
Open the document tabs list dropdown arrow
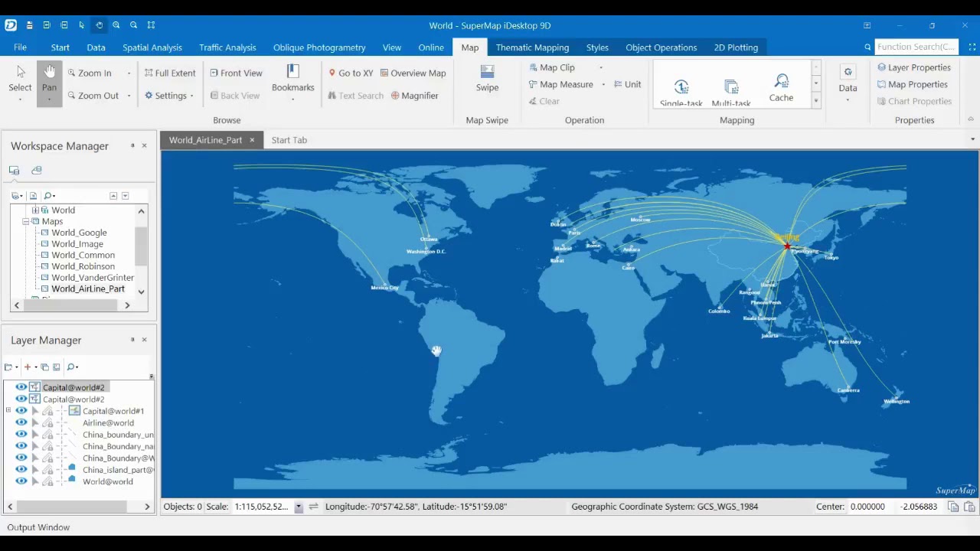(973, 139)
